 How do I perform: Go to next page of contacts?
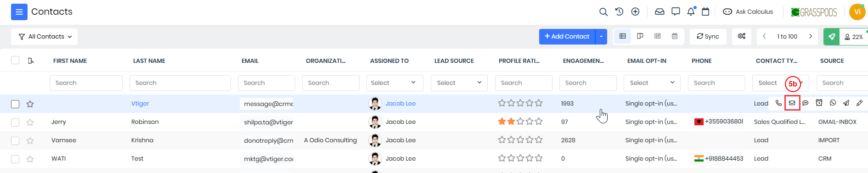tap(811, 36)
